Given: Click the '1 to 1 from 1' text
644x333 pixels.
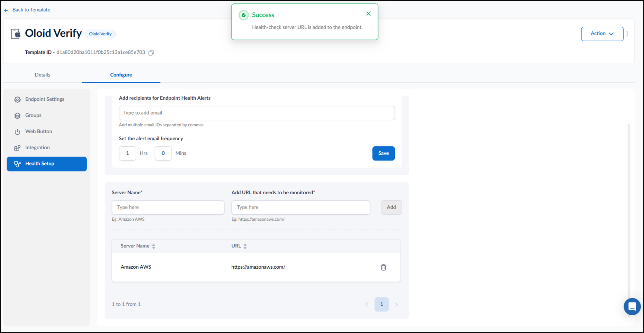Looking at the screenshot, I should tap(126, 304).
